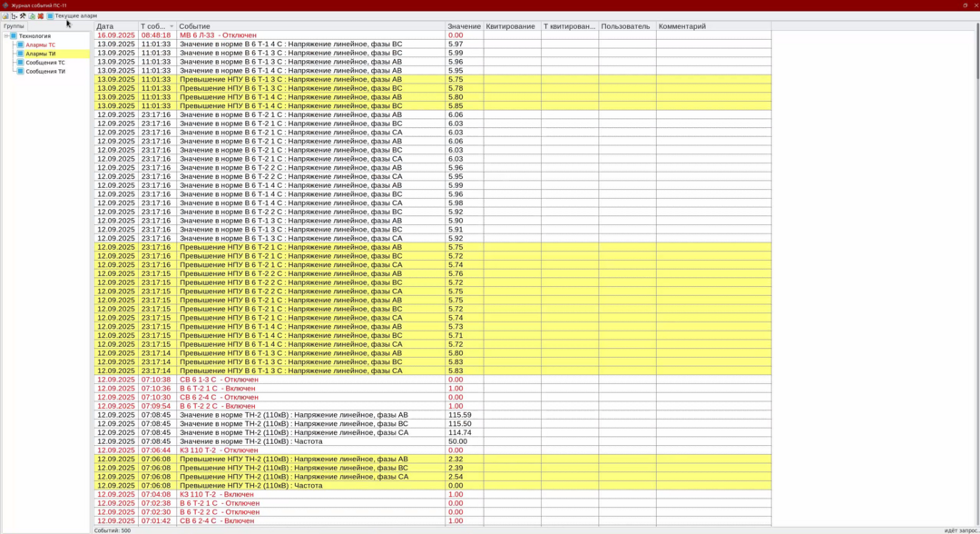Click sort arrow in Т события header
The height and width of the screenshot is (534, 980).
[x=171, y=26]
